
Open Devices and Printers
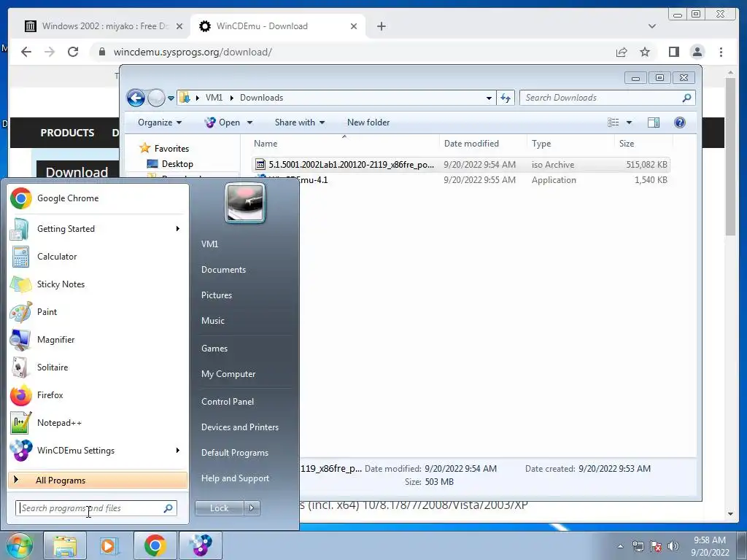tap(239, 427)
